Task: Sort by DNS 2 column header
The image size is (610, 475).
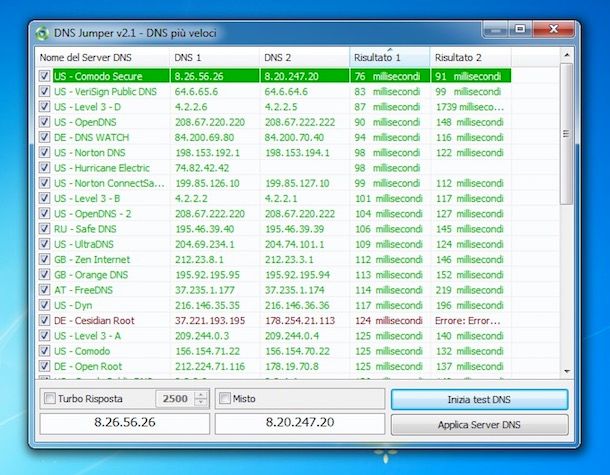Action: [x=304, y=58]
